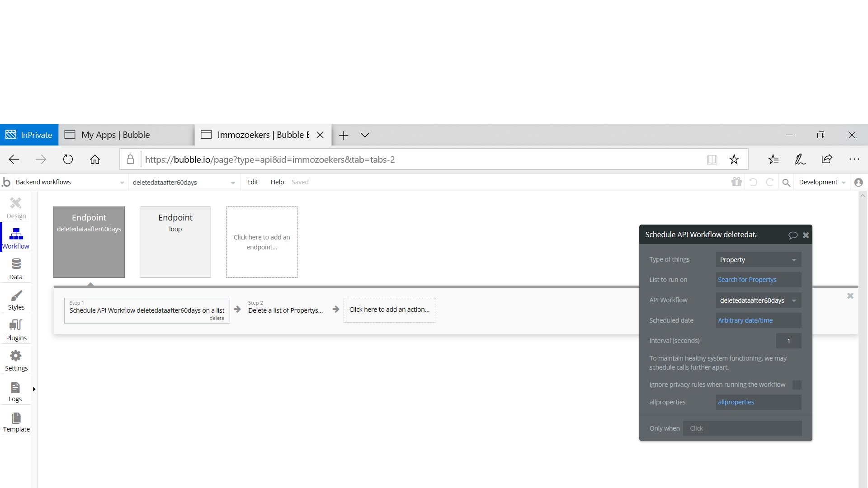Viewport: 868px width, 488px height.
Task: Toggle Ignore privacy rules checkbox
Action: coord(797,385)
